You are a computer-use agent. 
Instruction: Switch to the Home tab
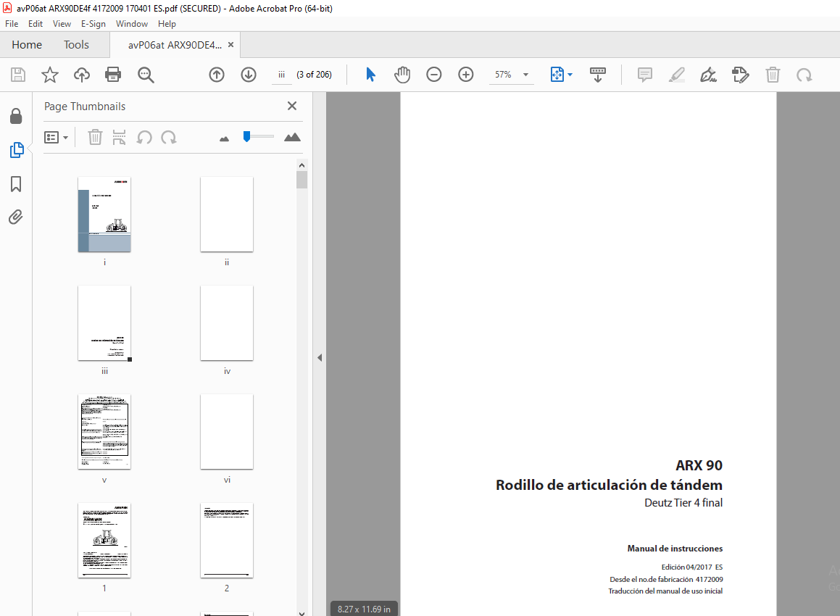click(27, 44)
